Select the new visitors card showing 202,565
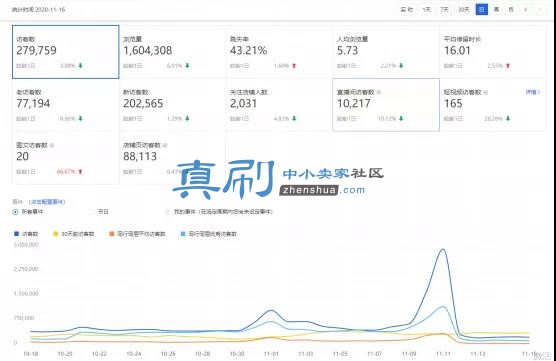 pos(172,105)
